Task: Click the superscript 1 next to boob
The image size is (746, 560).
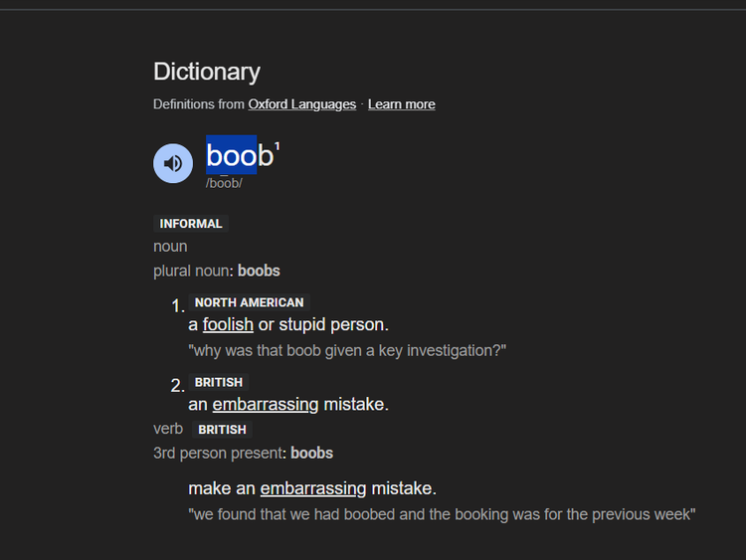Action: [278, 146]
